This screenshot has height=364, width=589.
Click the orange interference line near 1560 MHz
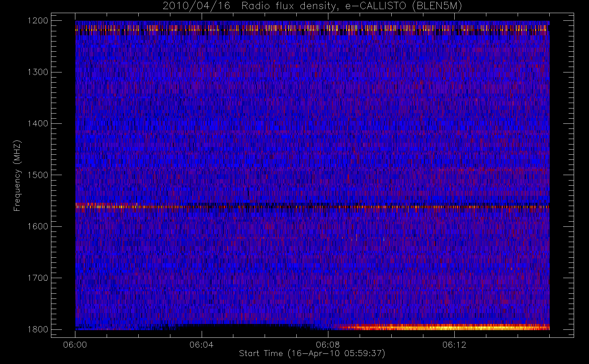pos(312,207)
